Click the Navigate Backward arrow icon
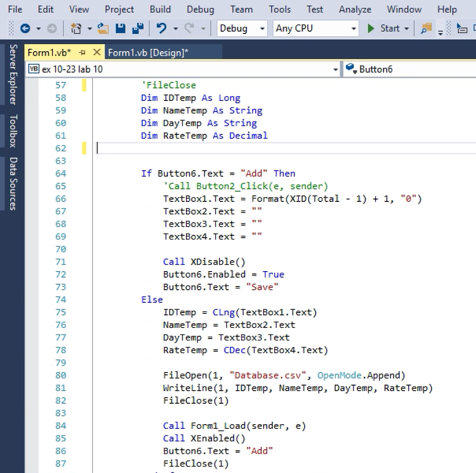476x473 pixels. (x=25, y=29)
